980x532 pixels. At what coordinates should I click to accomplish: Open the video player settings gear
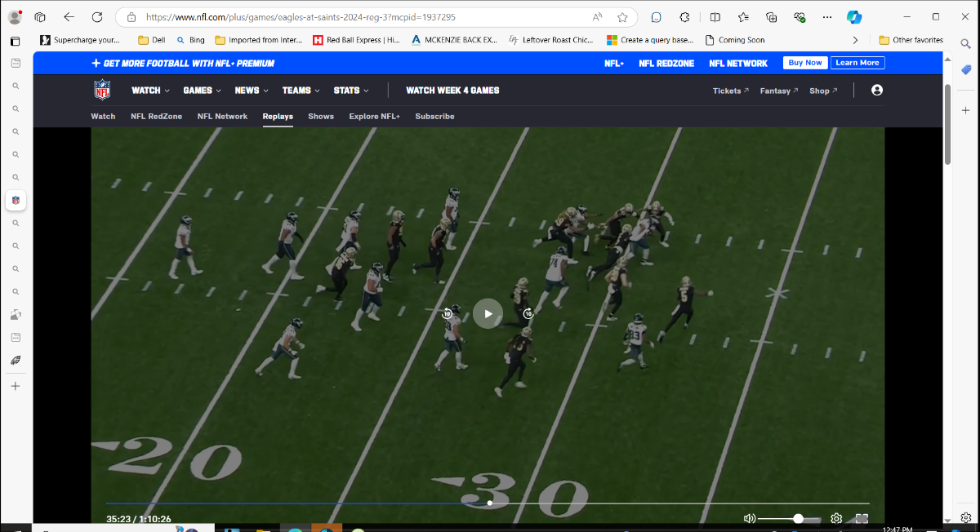[x=836, y=518]
